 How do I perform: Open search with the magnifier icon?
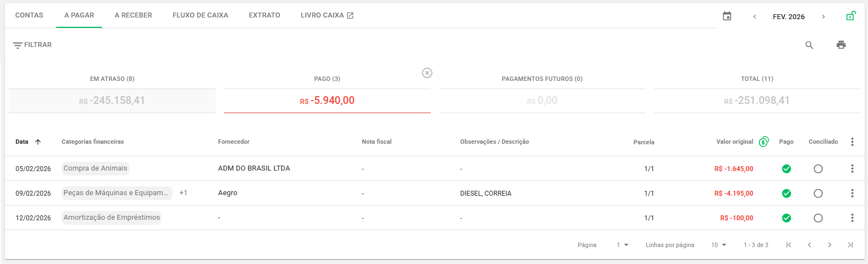pos(809,45)
